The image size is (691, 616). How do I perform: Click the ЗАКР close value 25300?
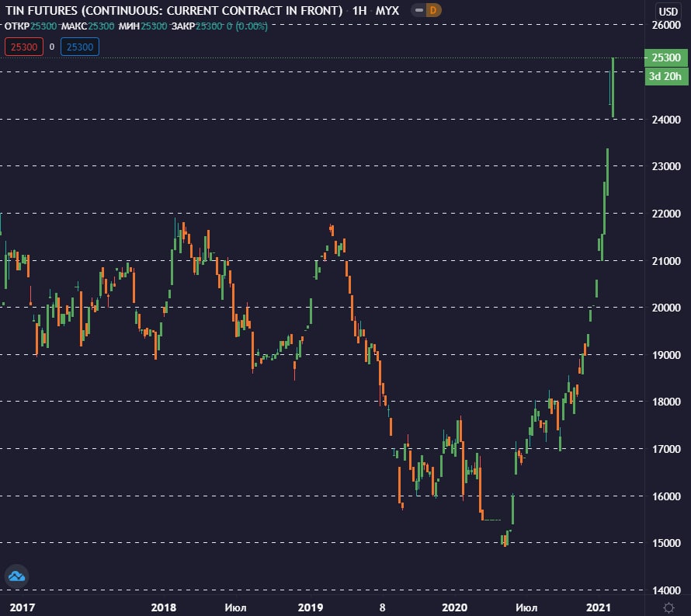(x=209, y=26)
